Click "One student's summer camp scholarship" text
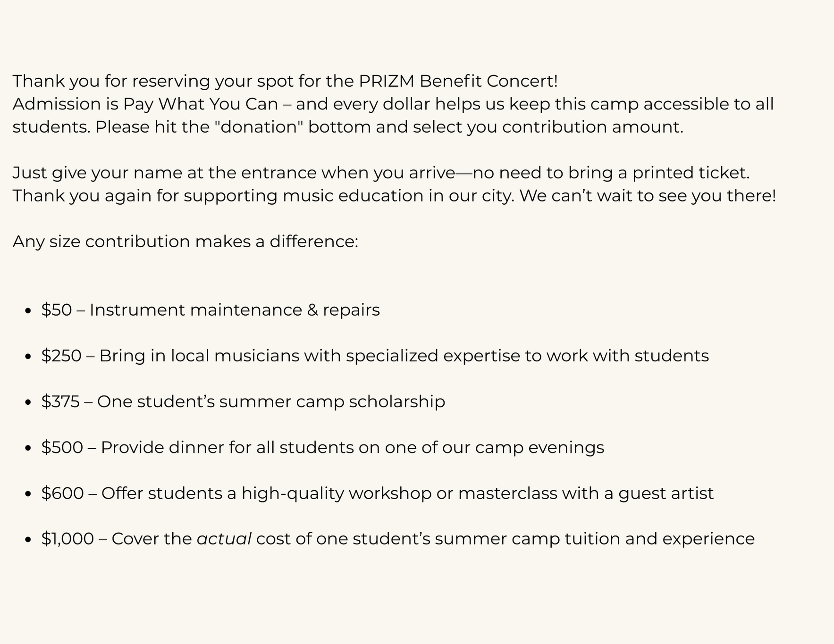The height and width of the screenshot is (644, 834). point(271,401)
